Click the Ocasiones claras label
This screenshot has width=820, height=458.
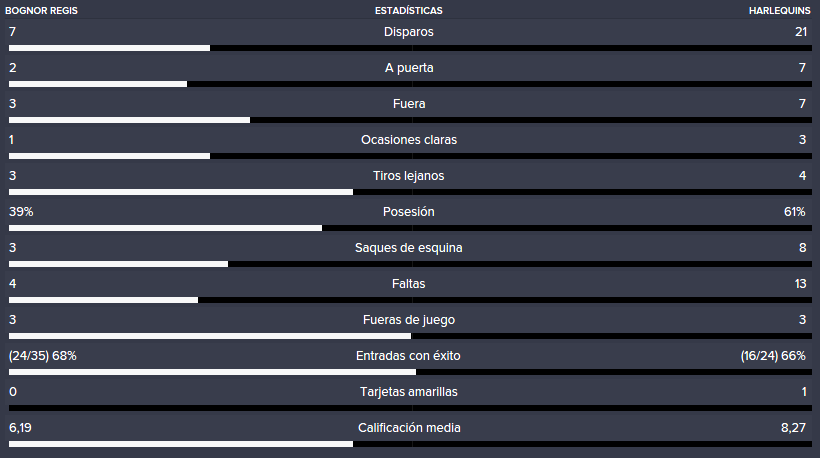tap(409, 140)
